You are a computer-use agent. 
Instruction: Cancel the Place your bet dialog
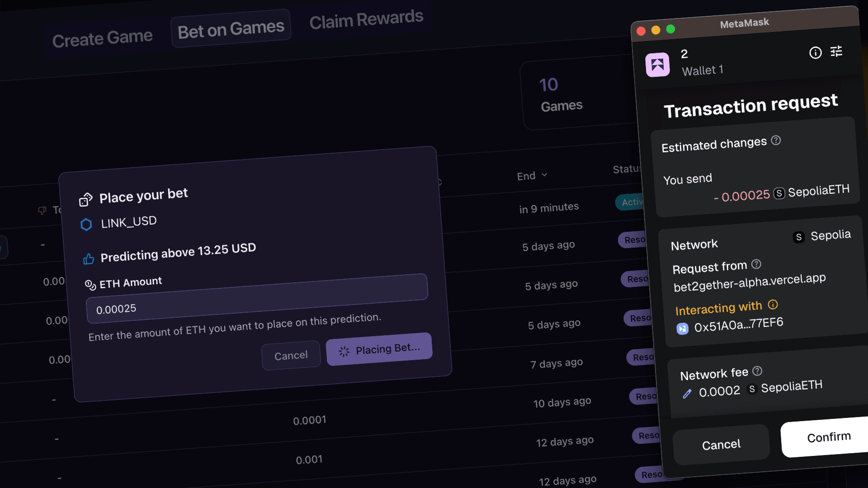(291, 356)
